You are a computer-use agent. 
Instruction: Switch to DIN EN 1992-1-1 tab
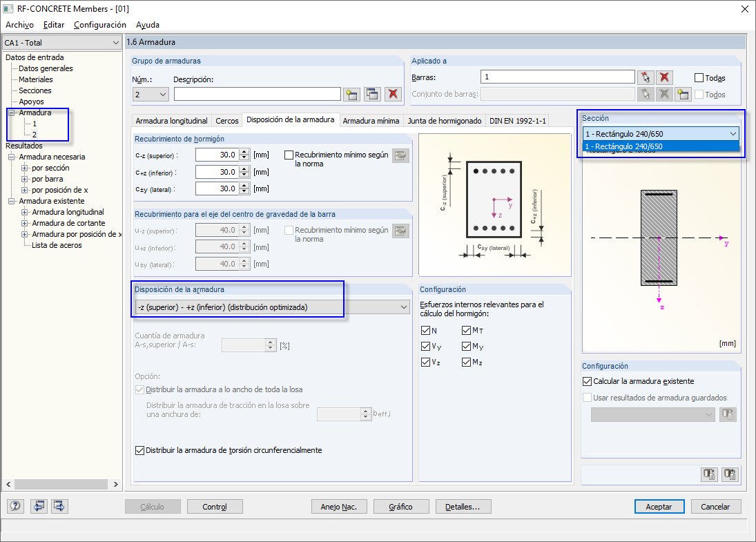tap(518, 121)
